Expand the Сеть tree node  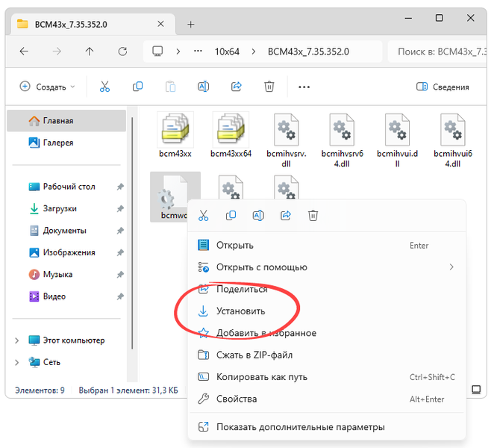coord(17,363)
